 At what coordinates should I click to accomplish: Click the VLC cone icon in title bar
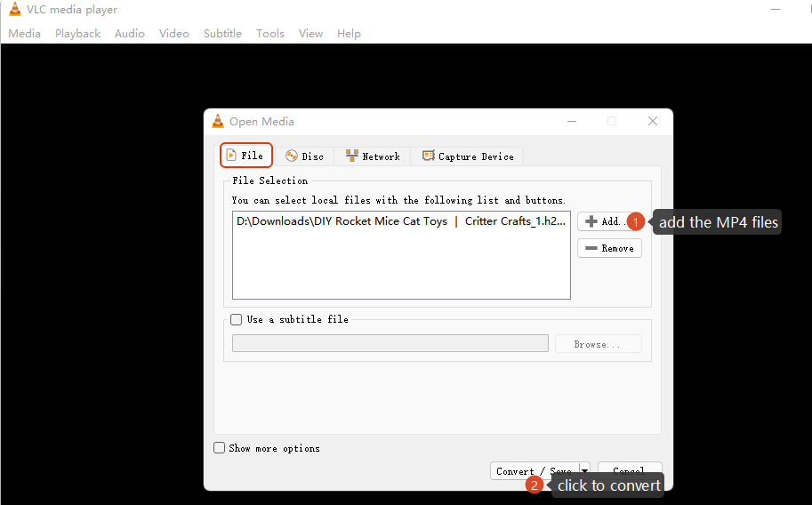15,10
